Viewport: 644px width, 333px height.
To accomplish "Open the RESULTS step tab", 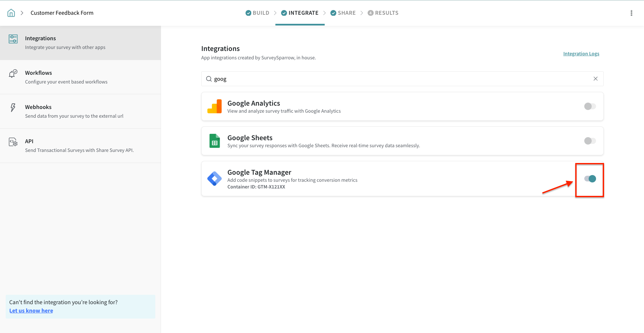I will click(x=383, y=13).
